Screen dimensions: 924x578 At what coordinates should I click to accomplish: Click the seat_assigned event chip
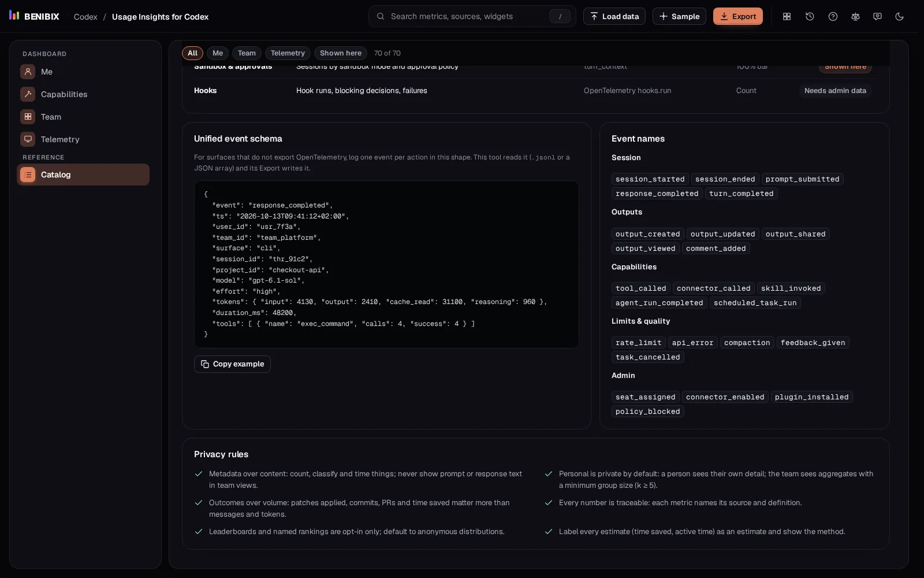(x=645, y=397)
